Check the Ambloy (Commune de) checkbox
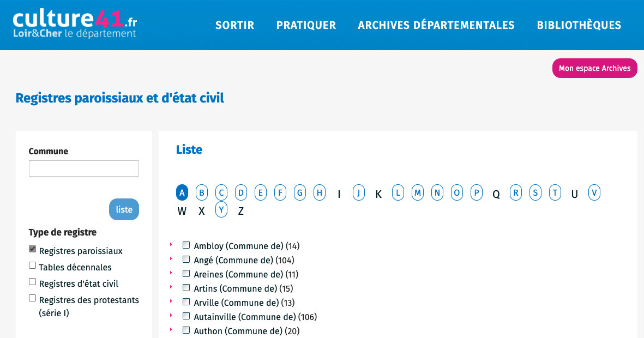The image size is (644, 338). (186, 245)
